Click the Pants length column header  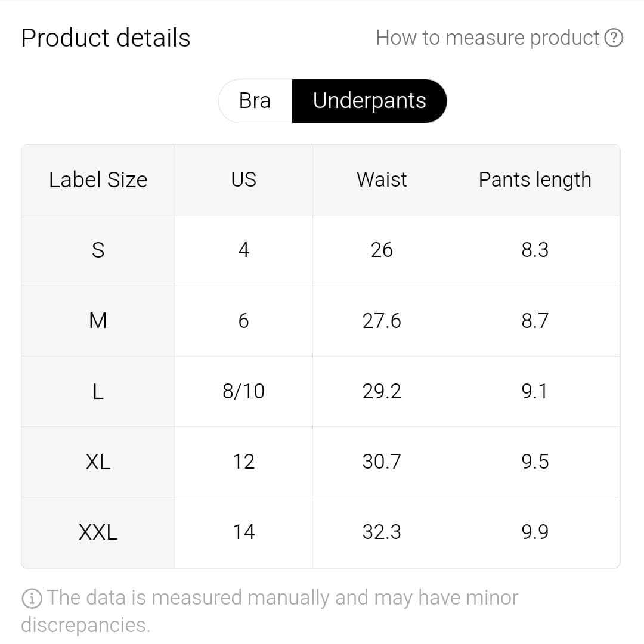tap(535, 179)
